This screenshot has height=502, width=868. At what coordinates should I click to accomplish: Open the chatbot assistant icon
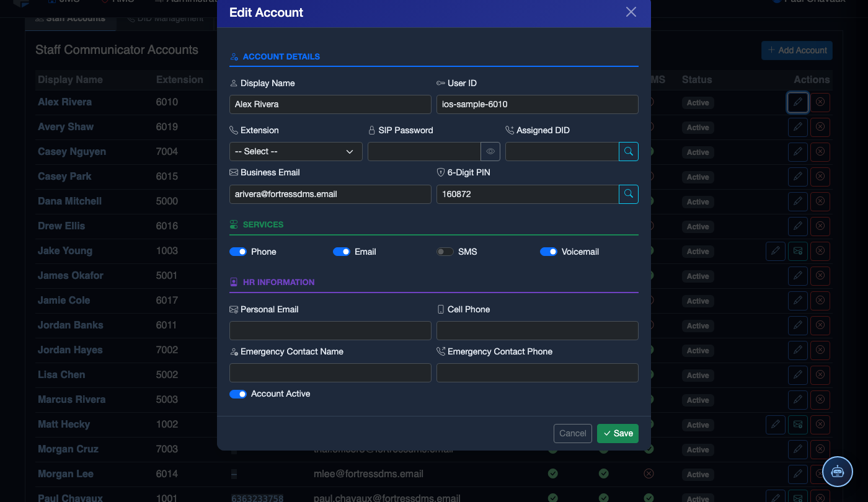point(838,471)
